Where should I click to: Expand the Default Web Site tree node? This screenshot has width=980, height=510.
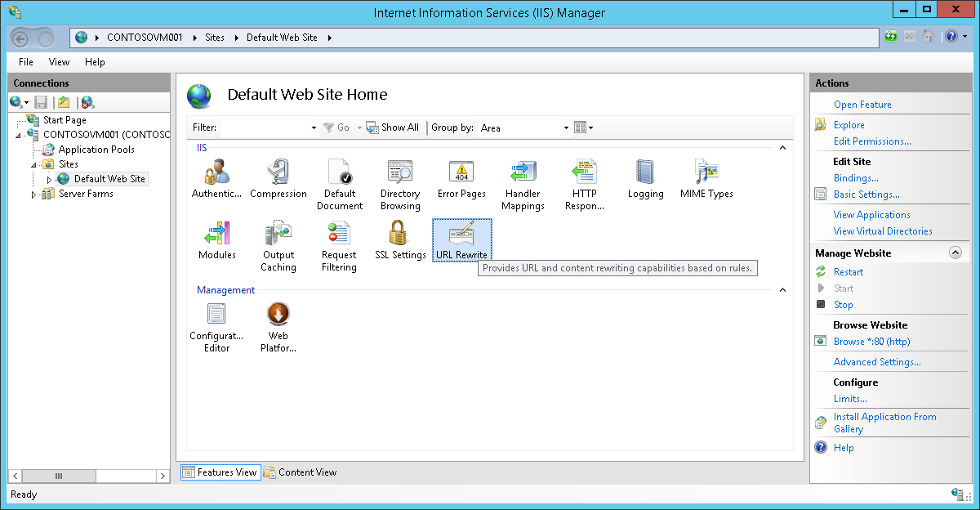(x=49, y=180)
